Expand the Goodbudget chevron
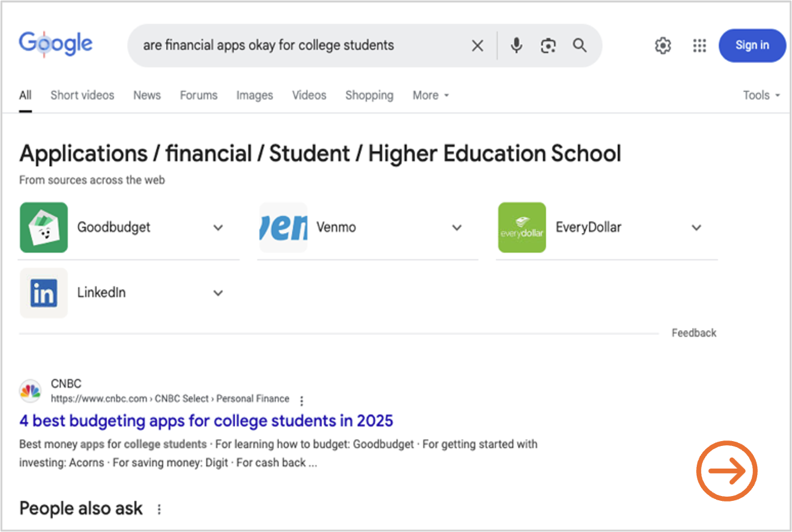792x532 pixels. coord(218,228)
